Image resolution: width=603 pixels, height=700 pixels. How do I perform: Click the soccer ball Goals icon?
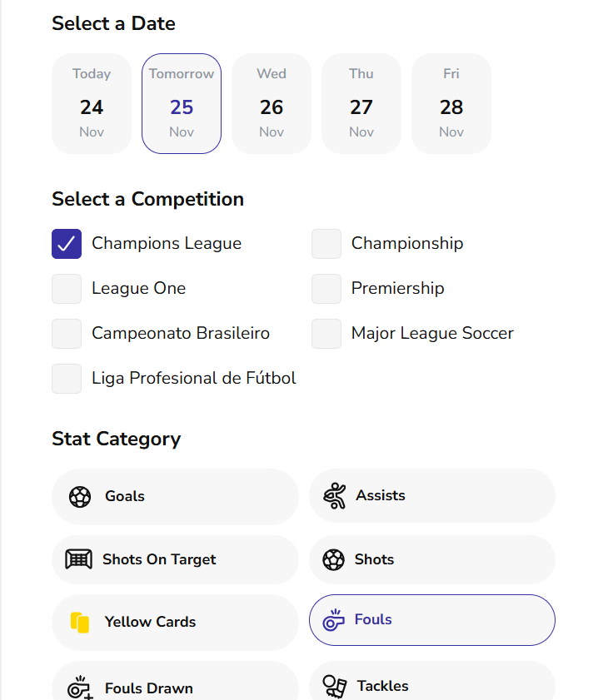[80, 497]
